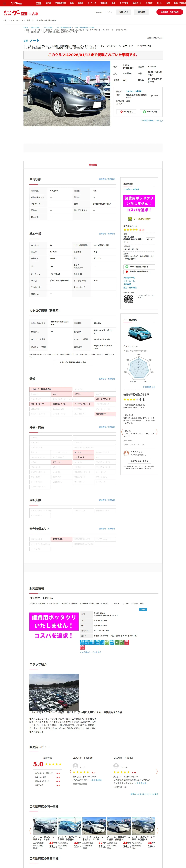Viewport: 186px width, 868px height.
Task: Expand ヒロン review via もっと見る
Action: [96, 780]
